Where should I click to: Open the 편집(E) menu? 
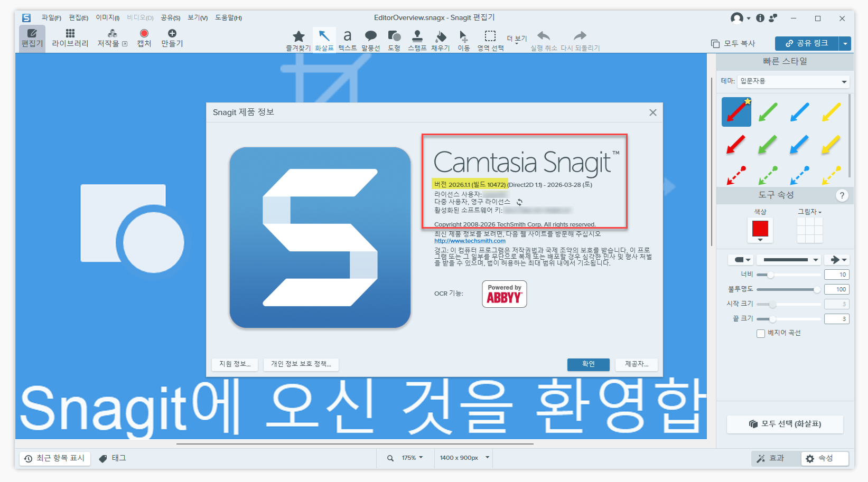tap(78, 18)
